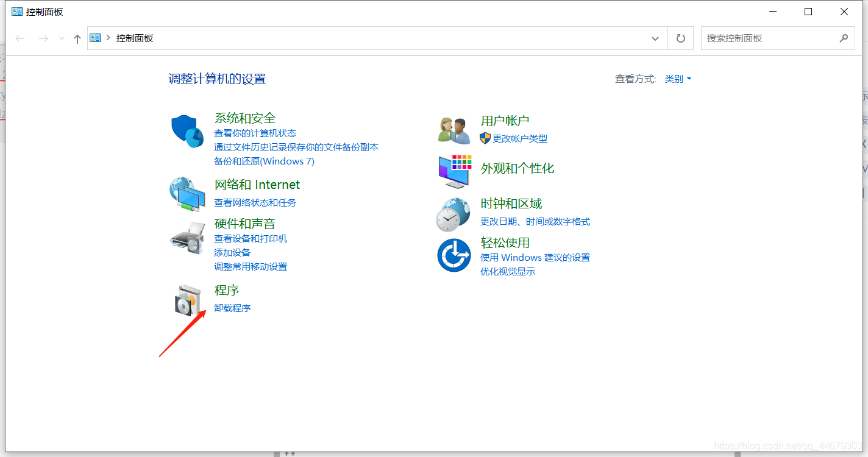Open the 类别 view-by dropdown
868x457 pixels.
(x=678, y=79)
